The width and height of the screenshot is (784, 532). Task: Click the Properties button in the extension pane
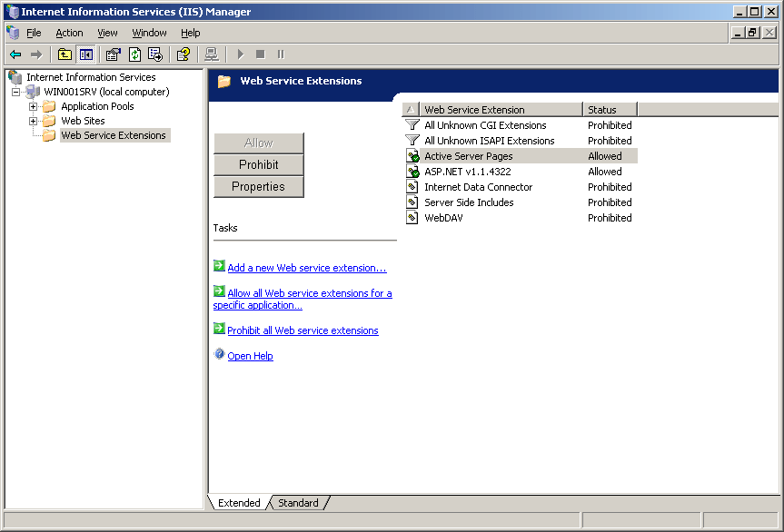[258, 186]
